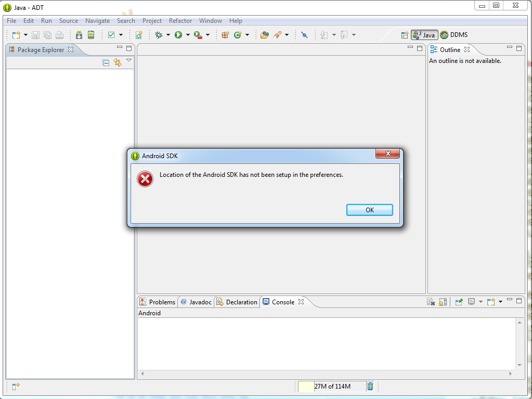Click the Save toolbar icon
Screen dimensions: 532x399
36,35
